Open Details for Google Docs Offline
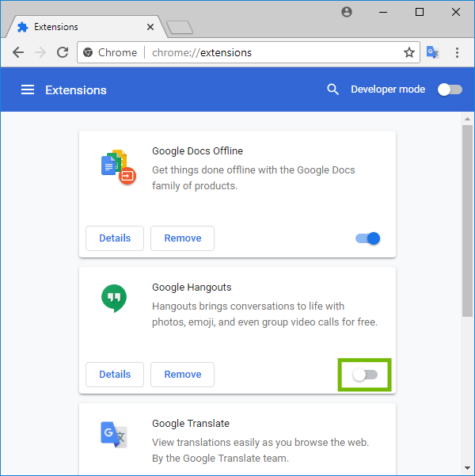The image size is (475, 476). click(x=115, y=238)
